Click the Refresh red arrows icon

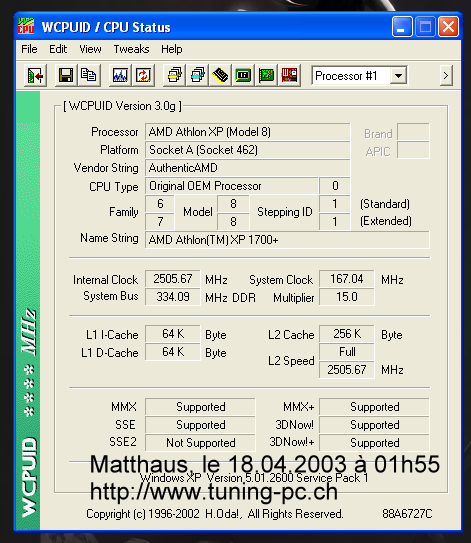(143, 75)
